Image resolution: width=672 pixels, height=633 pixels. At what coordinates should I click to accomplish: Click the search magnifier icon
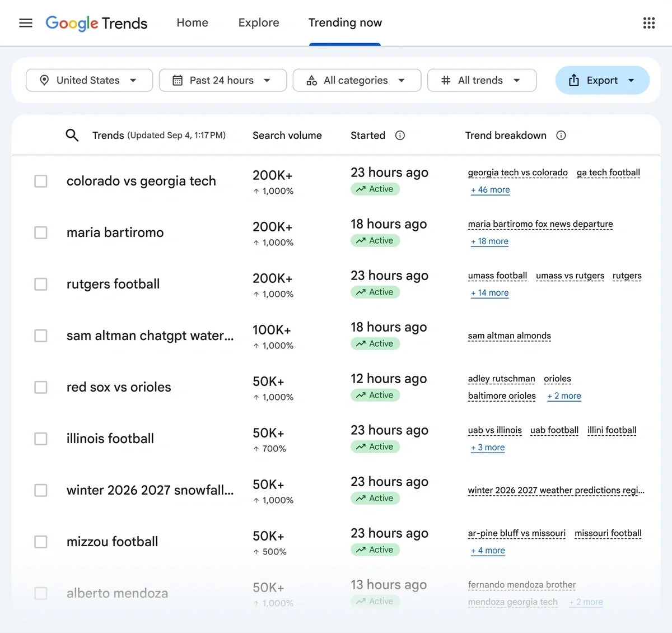pyautogui.click(x=72, y=135)
